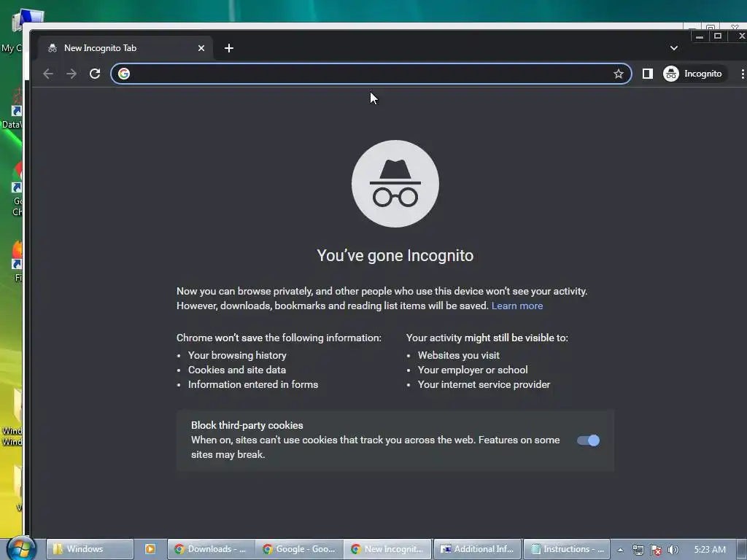
Task: Click 'Your browsing history' text
Action: coord(237,355)
